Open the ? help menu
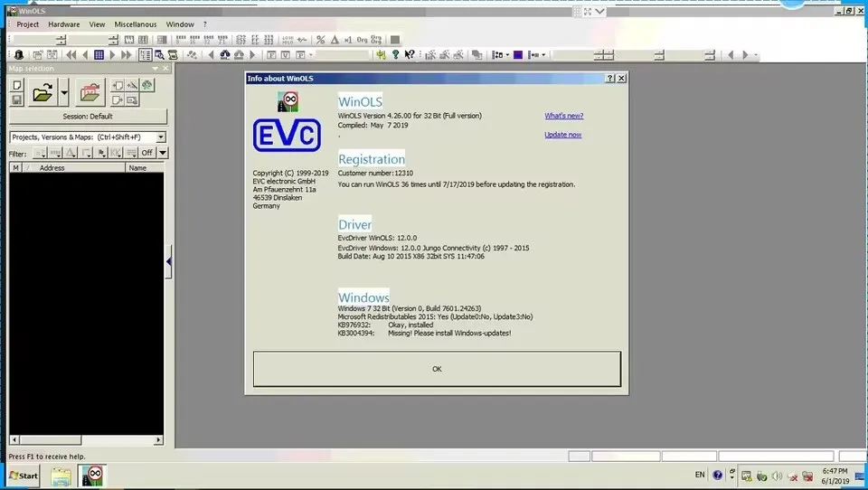 (205, 24)
